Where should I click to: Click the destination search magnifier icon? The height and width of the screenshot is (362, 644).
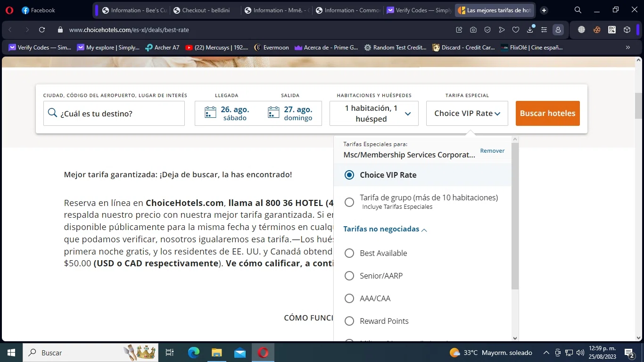click(x=52, y=113)
